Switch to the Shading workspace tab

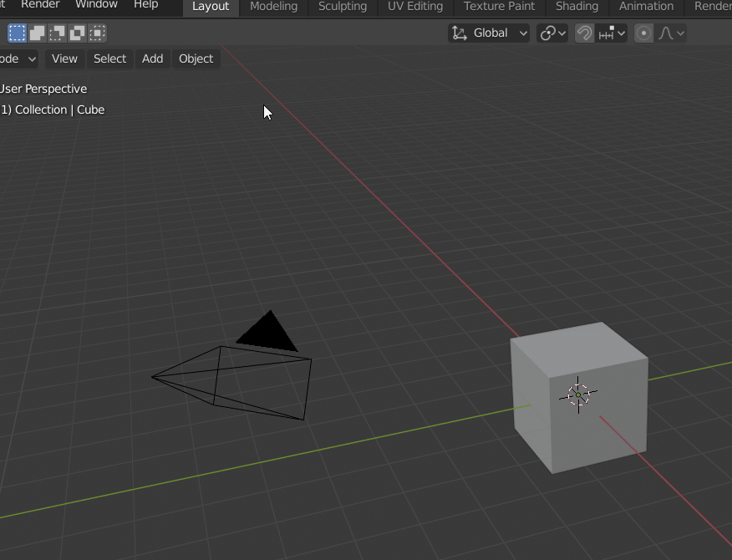point(577,7)
